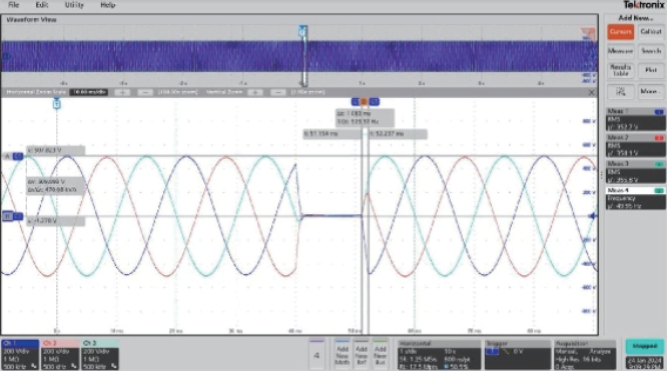Image resolution: width=667 pixels, height=371 pixels.
Task: Click the vertical zoom plus button
Action: tap(255, 92)
